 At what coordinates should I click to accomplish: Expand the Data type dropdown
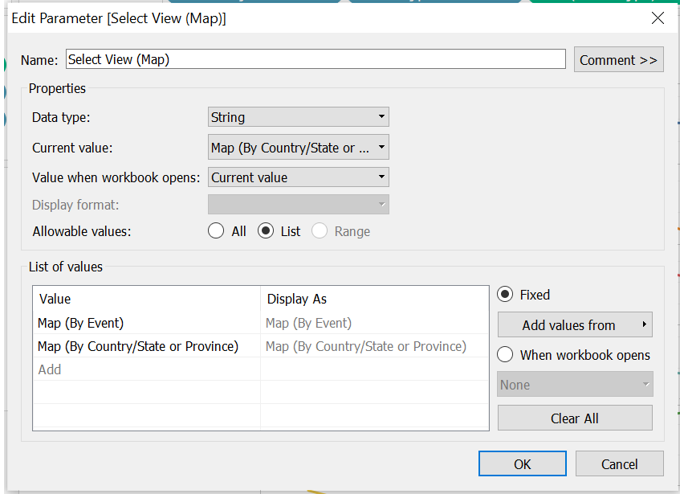(x=298, y=118)
